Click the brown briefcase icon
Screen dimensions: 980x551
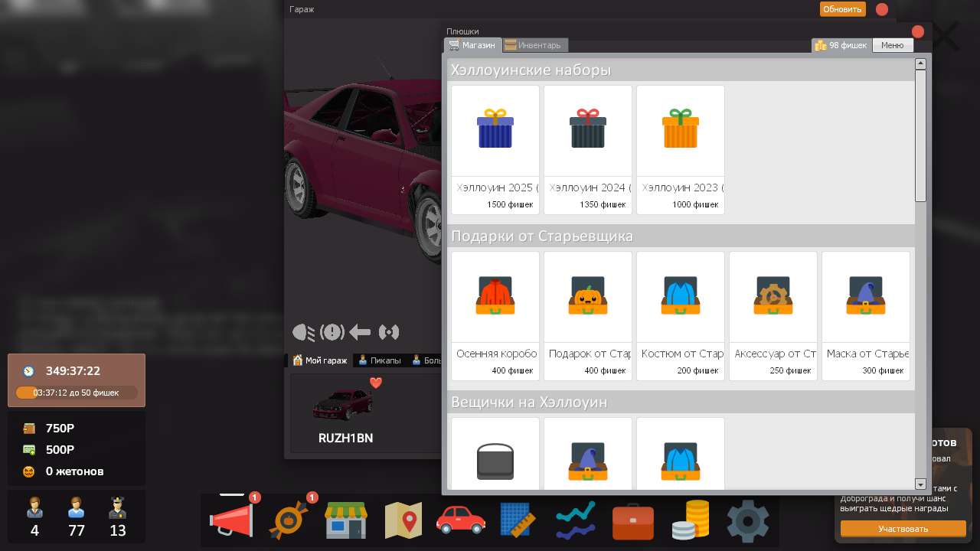pyautogui.click(x=633, y=522)
